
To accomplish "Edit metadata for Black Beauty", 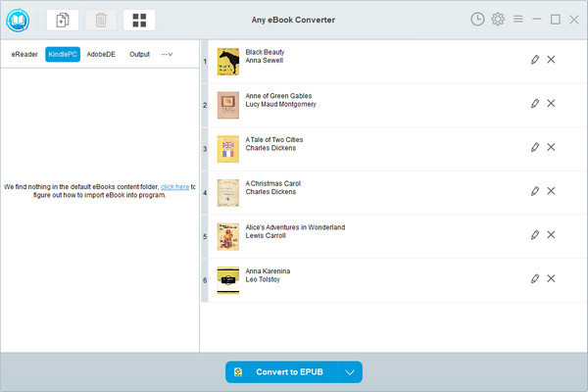I will click(x=534, y=60).
